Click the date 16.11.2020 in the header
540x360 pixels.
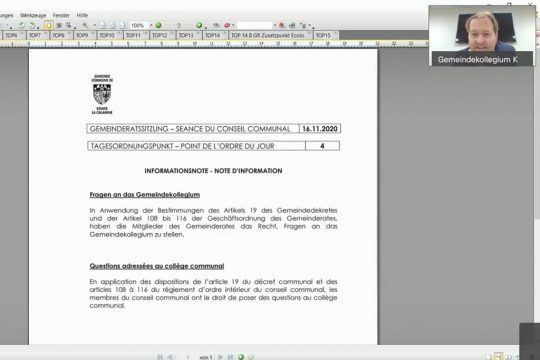point(320,128)
